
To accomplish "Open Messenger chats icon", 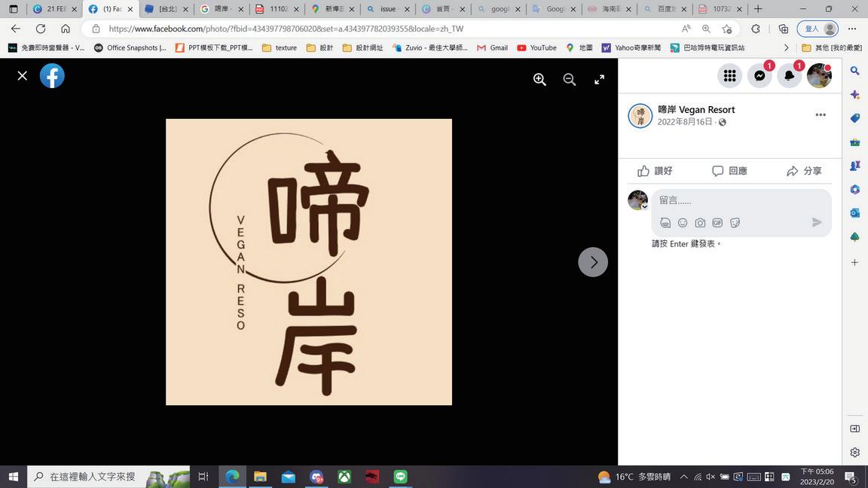I will pyautogui.click(x=759, y=76).
